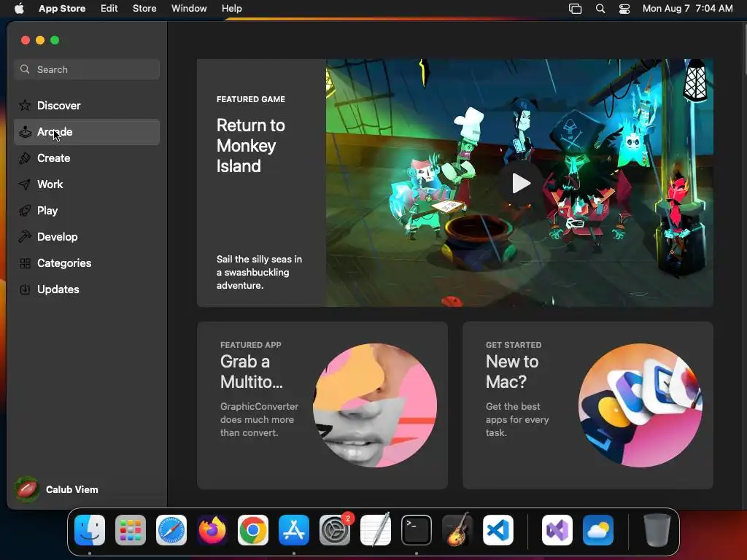Open the App Store menu

pos(62,9)
